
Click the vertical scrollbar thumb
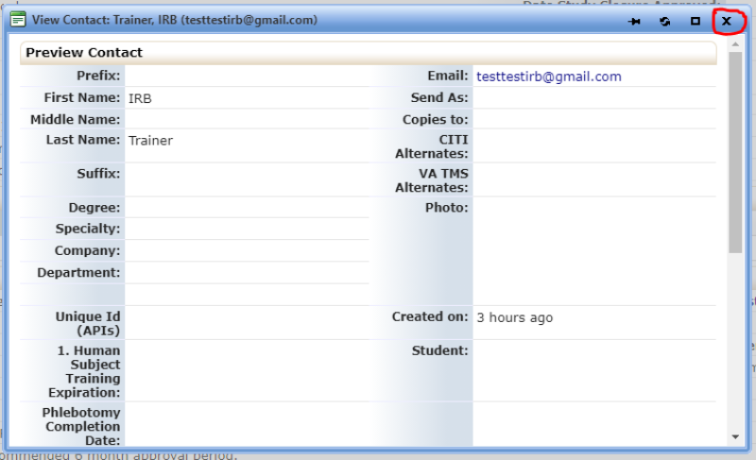pyautogui.click(x=736, y=150)
